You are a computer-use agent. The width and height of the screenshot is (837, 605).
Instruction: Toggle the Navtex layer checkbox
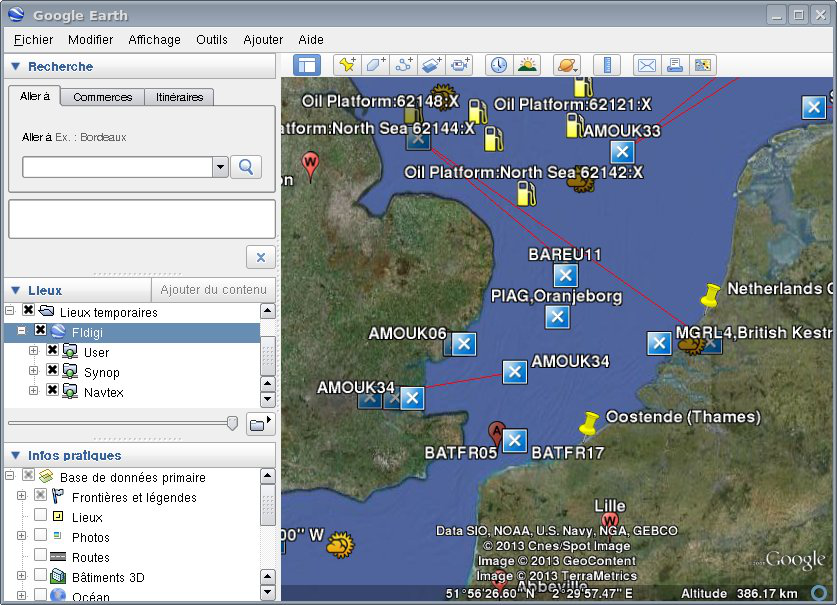coord(52,390)
